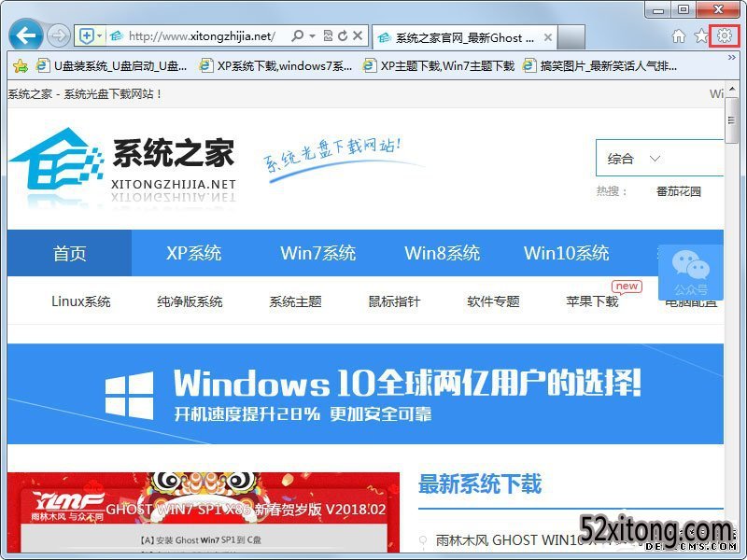Open the dropdown arrow beside the shield icon

pyautogui.click(x=99, y=35)
